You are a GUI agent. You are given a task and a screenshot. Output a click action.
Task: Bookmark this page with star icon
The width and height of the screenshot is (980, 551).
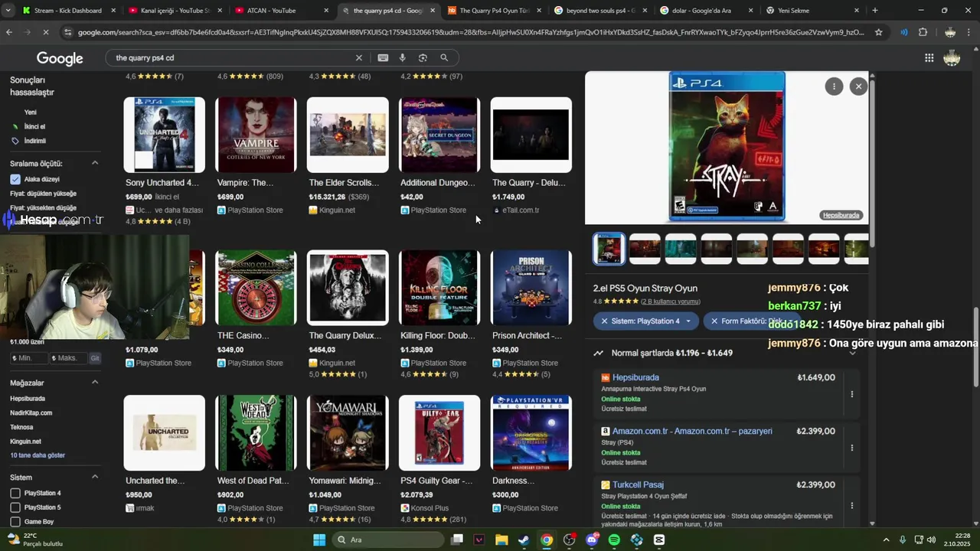click(878, 32)
